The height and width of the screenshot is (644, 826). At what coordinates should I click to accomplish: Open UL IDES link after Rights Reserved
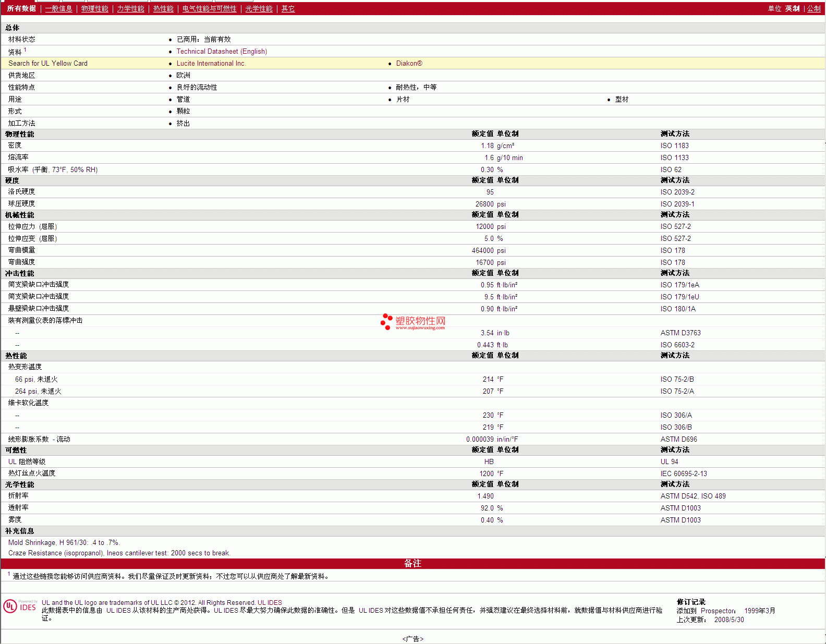coord(270,603)
